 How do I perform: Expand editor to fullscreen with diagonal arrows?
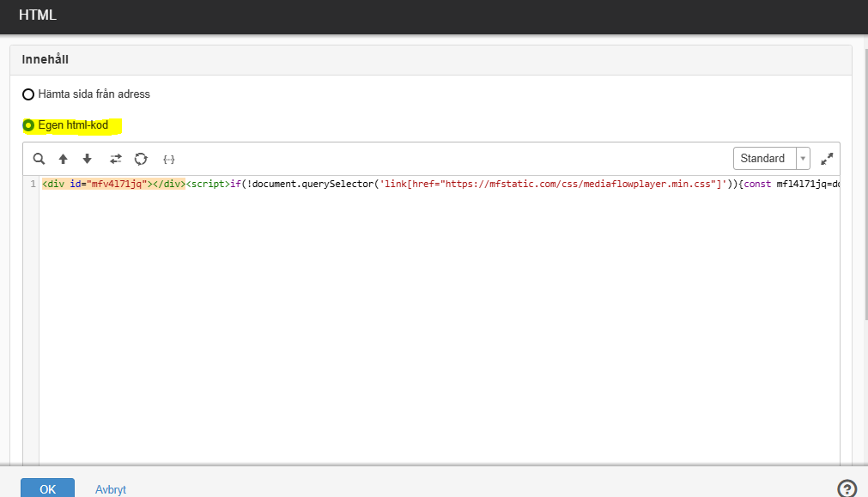pyautogui.click(x=827, y=159)
